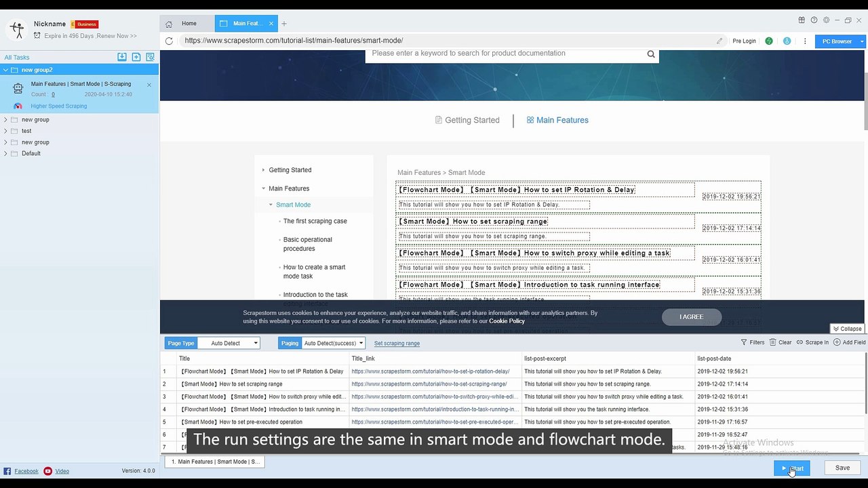
Task: Open the task search icon in sidebar
Action: (151, 57)
